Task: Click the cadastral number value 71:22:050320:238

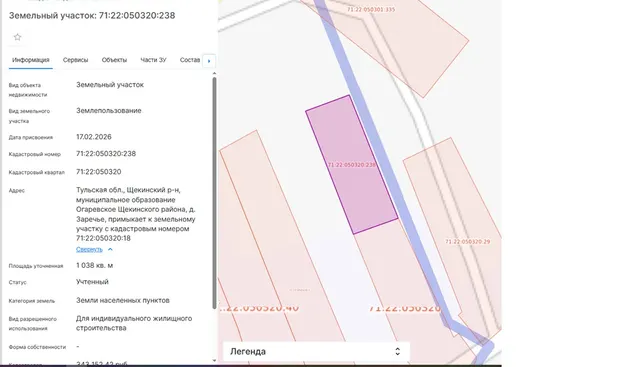Action: coord(106,154)
